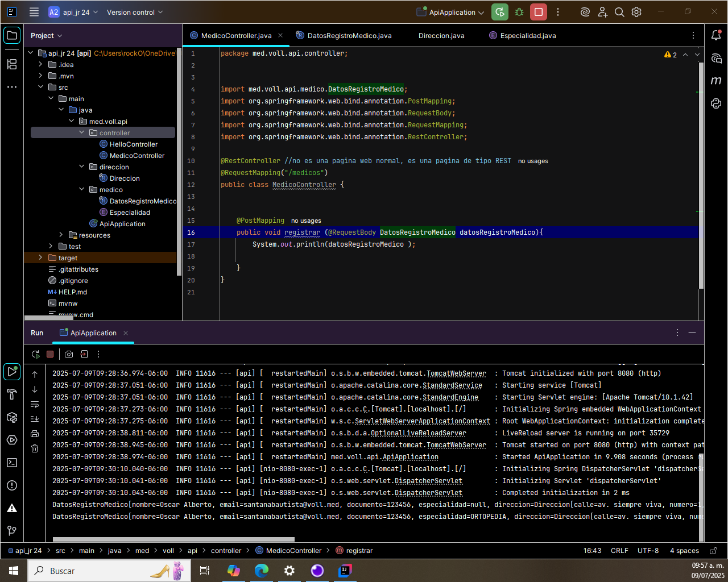Close the MedicoController.java tab
Viewport: 728px width, 582px height.
click(x=280, y=35)
